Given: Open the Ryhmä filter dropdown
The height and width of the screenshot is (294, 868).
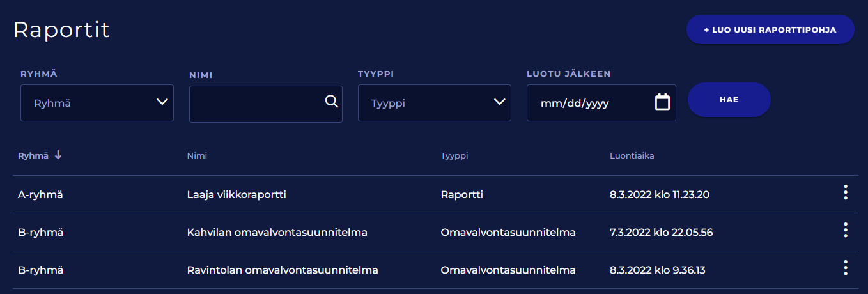Looking at the screenshot, I should (x=97, y=103).
